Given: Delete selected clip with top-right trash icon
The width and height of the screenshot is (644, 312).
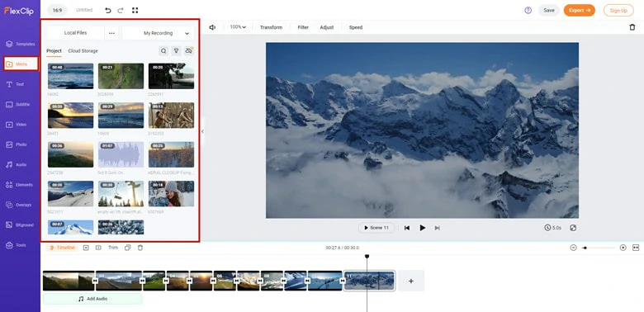Looking at the screenshot, I should coord(632,27).
